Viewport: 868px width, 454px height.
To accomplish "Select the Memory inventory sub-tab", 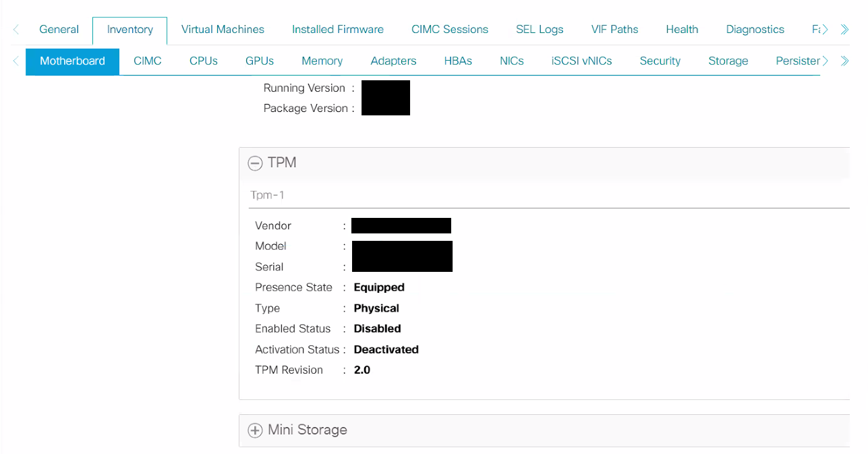I will pyautogui.click(x=322, y=61).
